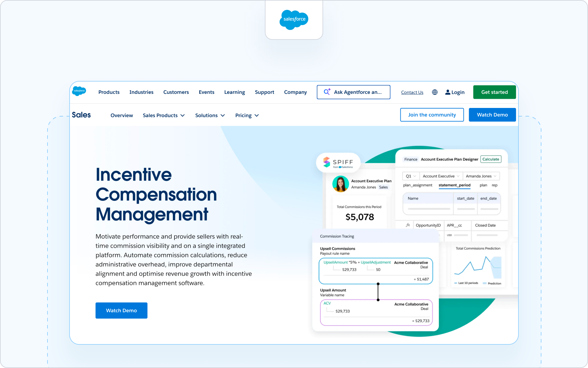Open the language globe selector
The width and height of the screenshot is (588, 368).
[x=435, y=92]
